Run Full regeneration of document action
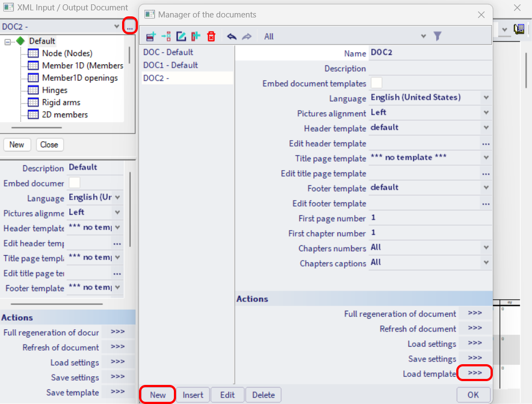 pos(474,313)
